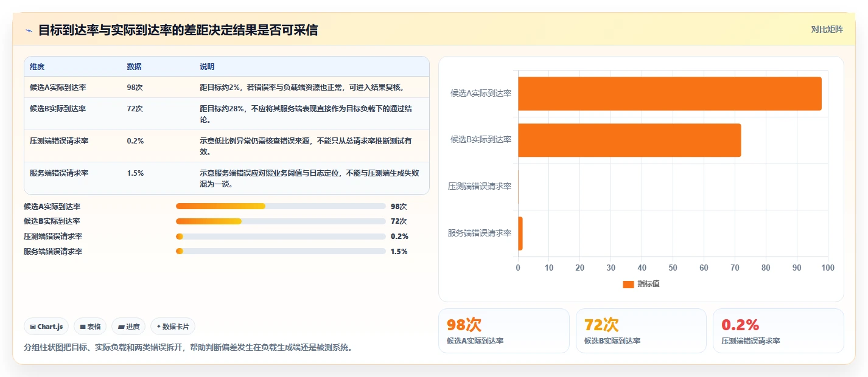
Task: Toggle the 指标值 legend swatch
Action: [x=628, y=284]
